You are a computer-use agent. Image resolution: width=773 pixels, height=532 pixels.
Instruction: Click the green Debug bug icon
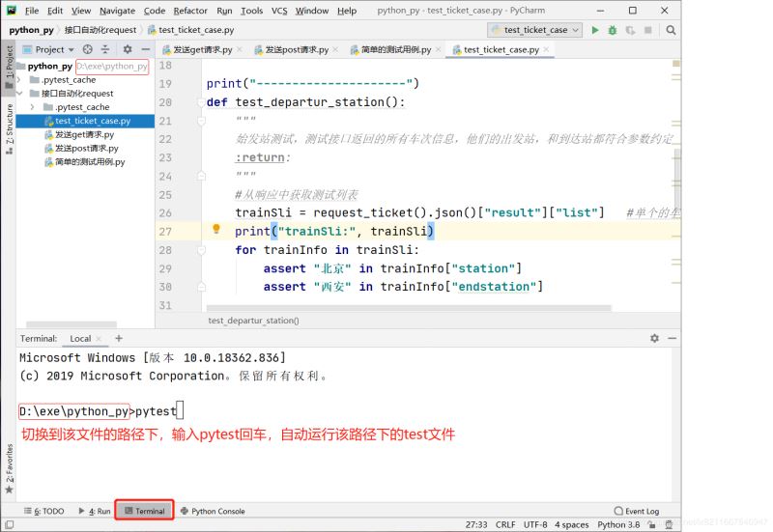pyautogui.click(x=613, y=30)
